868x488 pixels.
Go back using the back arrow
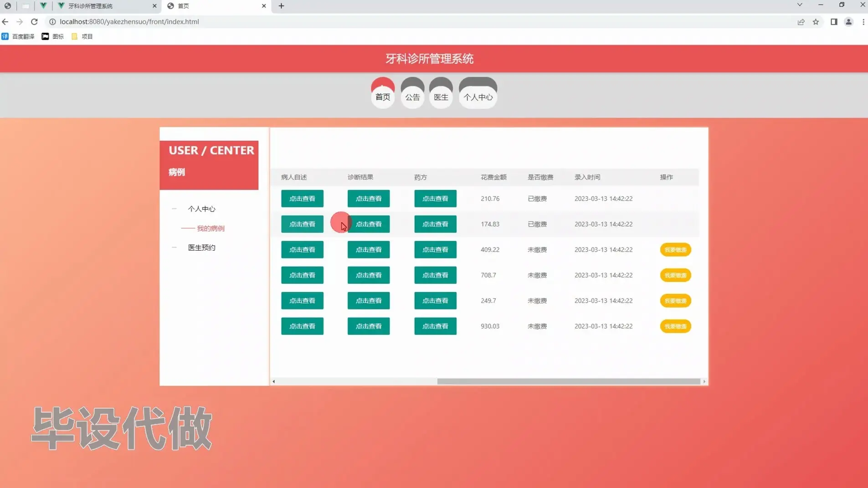point(5,21)
